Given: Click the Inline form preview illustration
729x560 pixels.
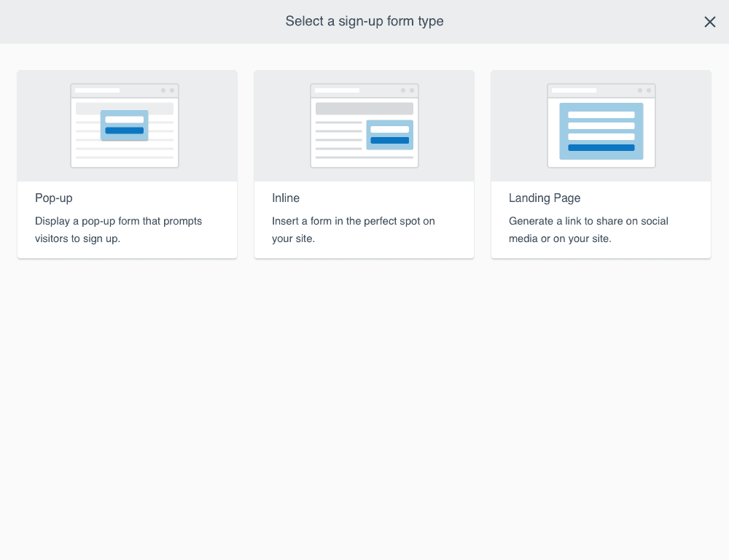Looking at the screenshot, I should (x=364, y=124).
